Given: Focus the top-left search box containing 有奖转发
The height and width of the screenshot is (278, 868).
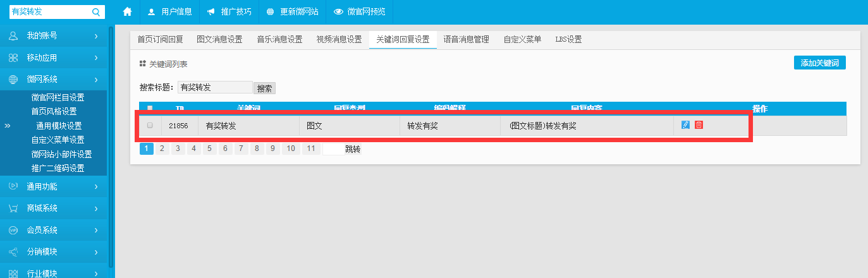Looking at the screenshot, I should [x=51, y=11].
